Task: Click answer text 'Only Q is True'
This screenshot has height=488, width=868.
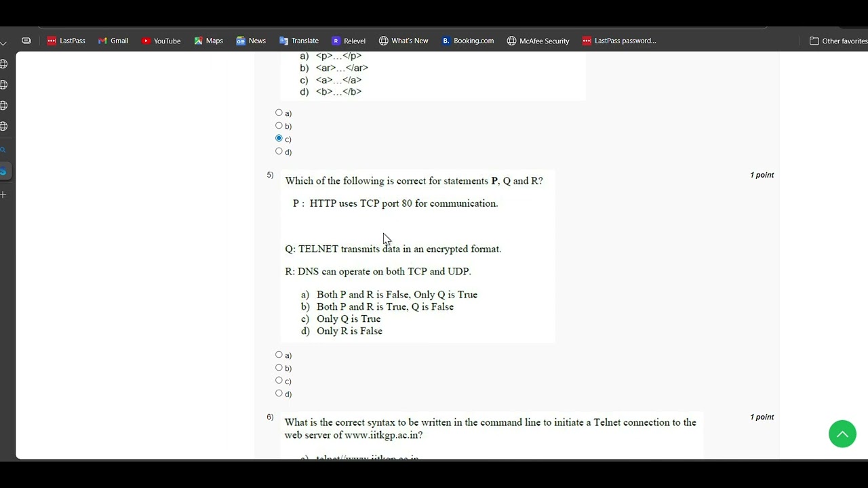Action: (349, 319)
